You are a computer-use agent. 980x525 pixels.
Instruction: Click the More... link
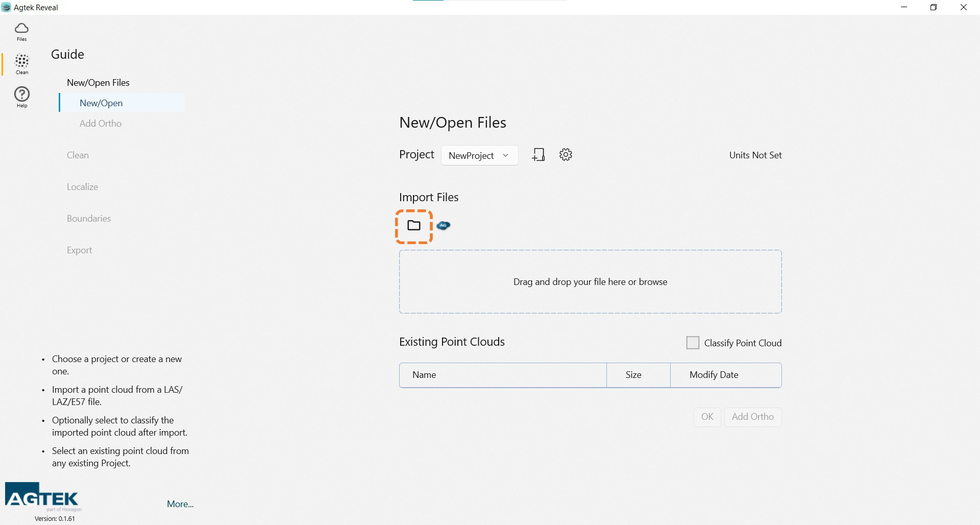point(180,504)
